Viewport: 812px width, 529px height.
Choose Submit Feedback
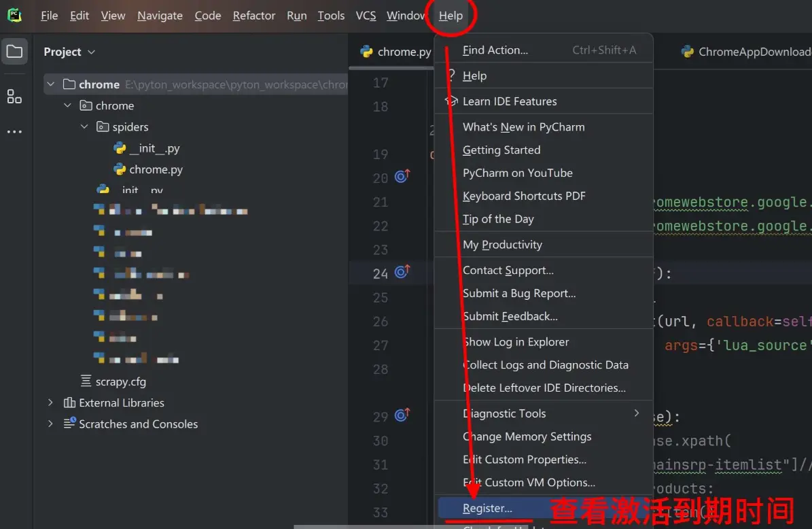click(544, 316)
